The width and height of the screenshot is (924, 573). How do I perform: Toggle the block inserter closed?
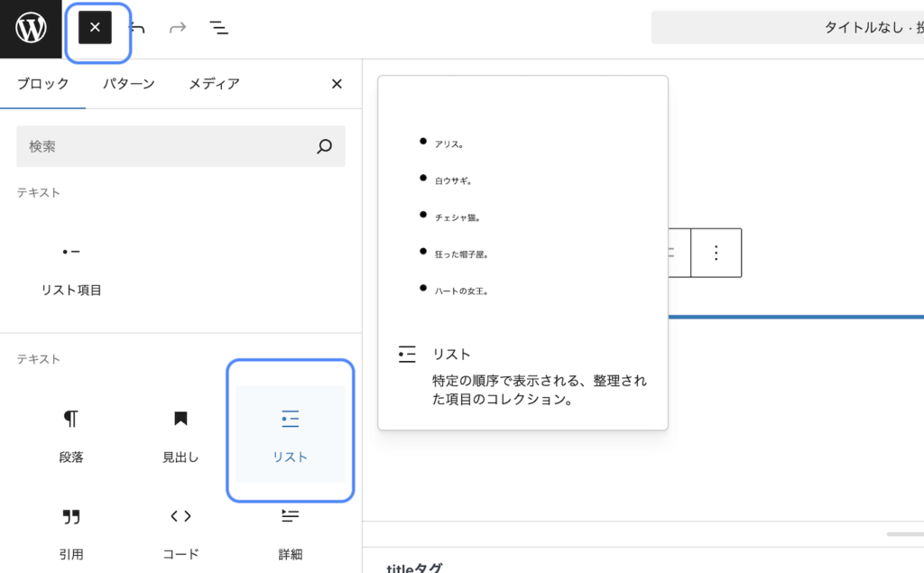pyautogui.click(x=96, y=27)
